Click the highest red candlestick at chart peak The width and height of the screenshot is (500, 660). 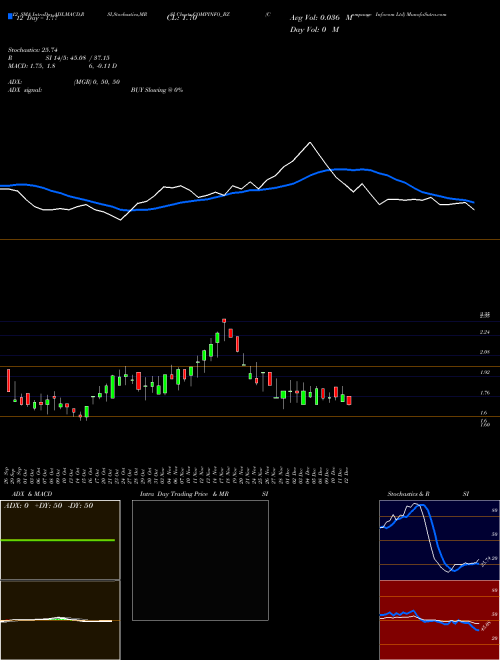pyautogui.click(x=224, y=321)
